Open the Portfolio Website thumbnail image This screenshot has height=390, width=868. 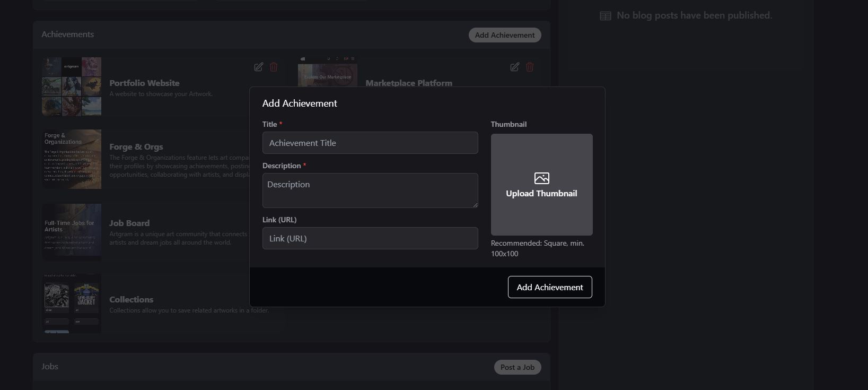pyautogui.click(x=72, y=86)
